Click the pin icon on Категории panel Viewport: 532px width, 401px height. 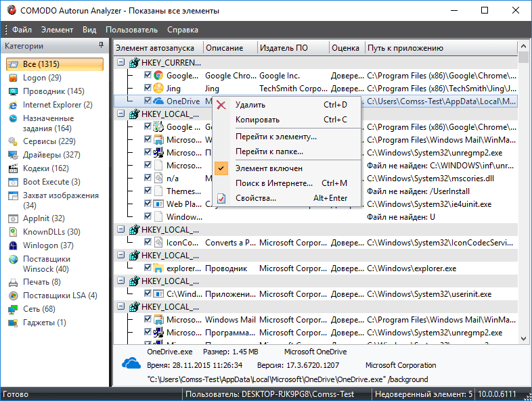coord(101,45)
